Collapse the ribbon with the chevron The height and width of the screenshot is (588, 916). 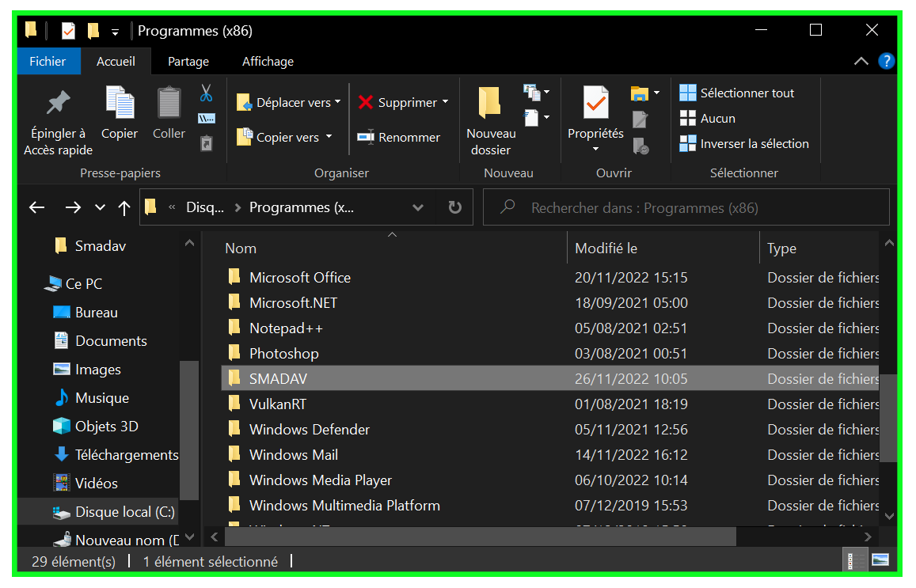861,61
